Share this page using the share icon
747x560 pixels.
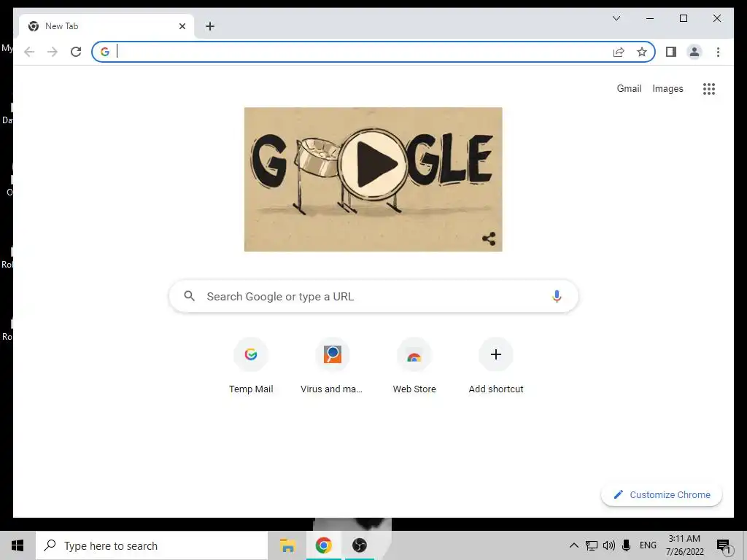pos(619,52)
